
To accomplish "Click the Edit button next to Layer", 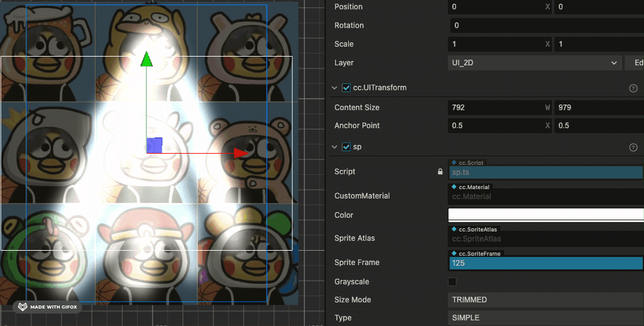I will click(x=635, y=63).
